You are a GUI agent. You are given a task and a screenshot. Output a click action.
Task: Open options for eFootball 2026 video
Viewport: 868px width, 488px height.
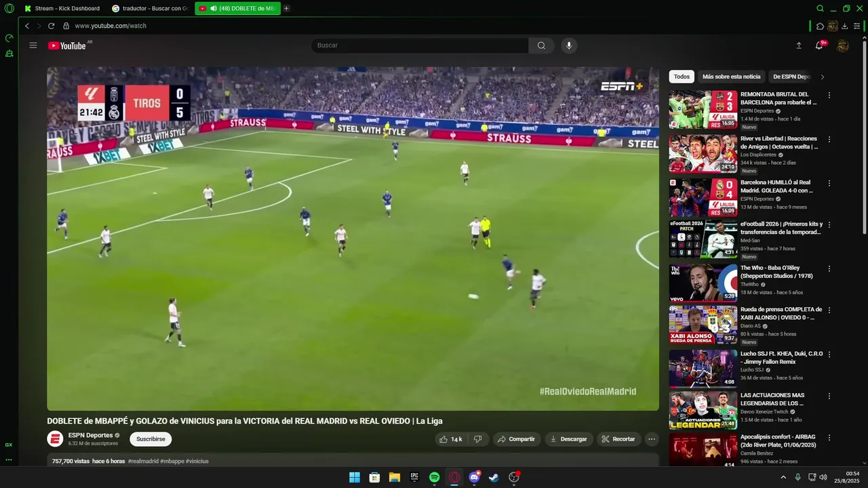point(829,225)
